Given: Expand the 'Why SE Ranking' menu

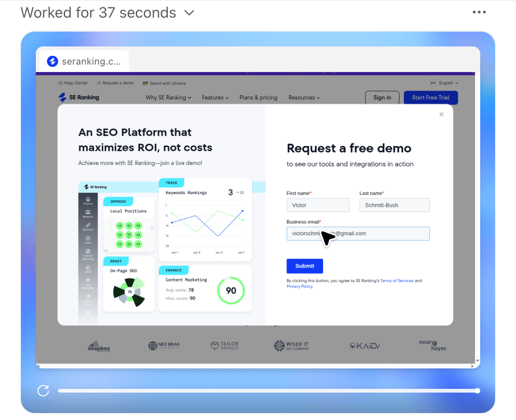Looking at the screenshot, I should pos(168,98).
